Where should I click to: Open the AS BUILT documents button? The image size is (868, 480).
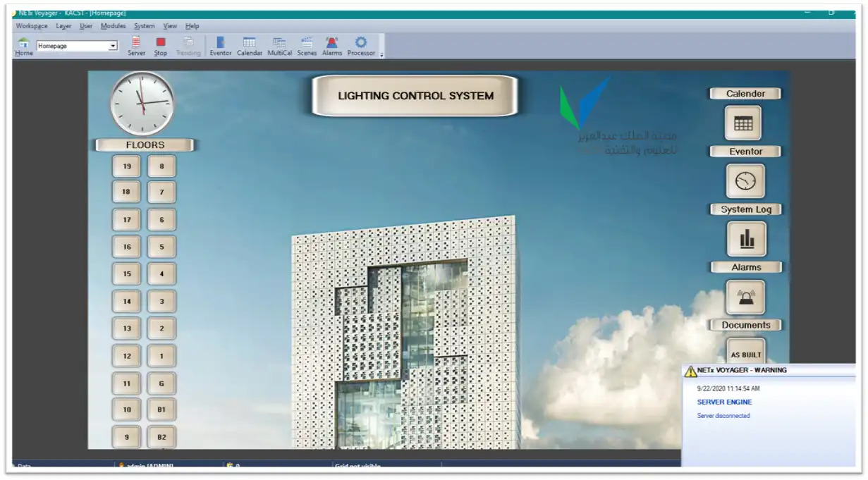point(745,355)
